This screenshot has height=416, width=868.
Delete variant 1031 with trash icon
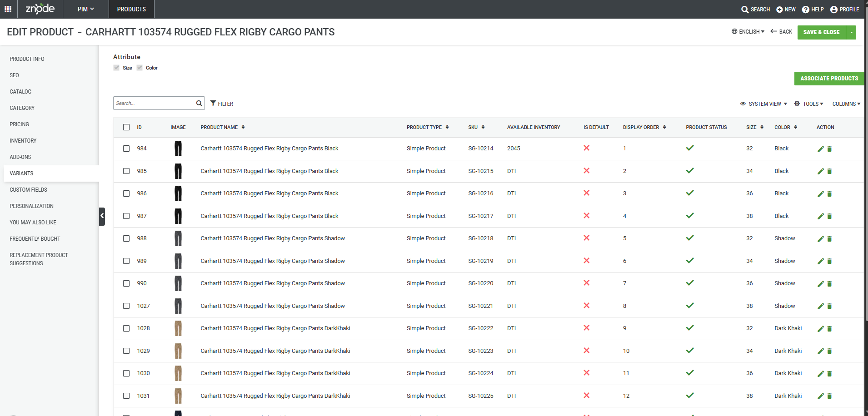point(829,396)
